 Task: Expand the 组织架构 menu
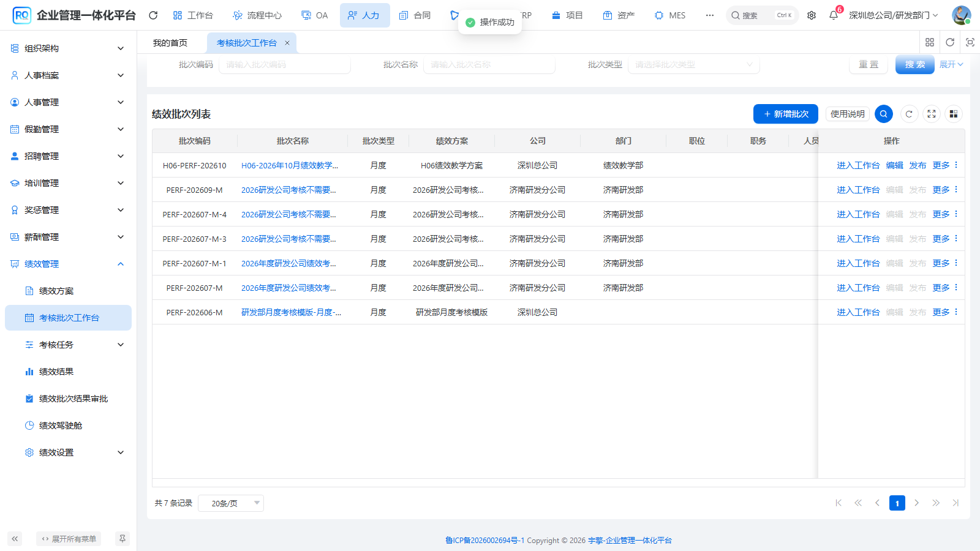coord(68,48)
